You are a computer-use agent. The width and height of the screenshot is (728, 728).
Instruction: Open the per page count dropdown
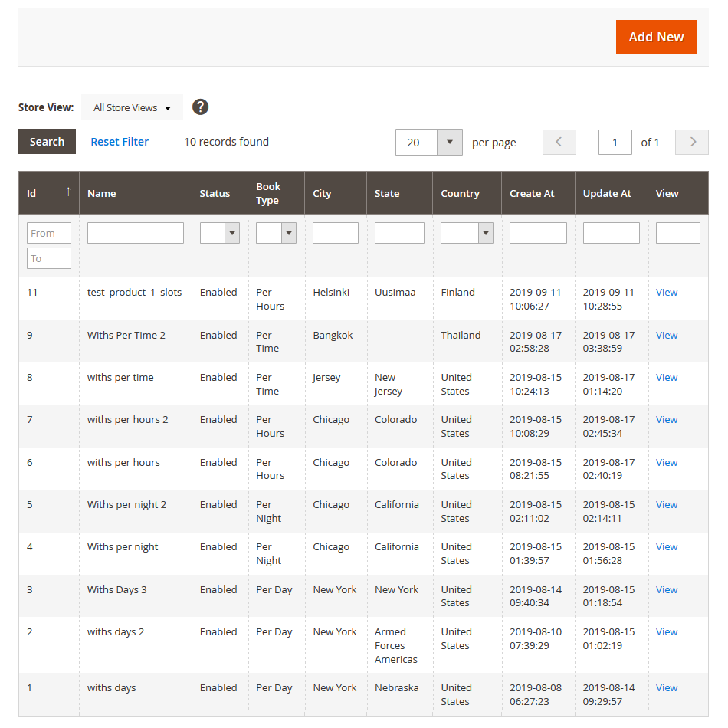click(x=449, y=142)
